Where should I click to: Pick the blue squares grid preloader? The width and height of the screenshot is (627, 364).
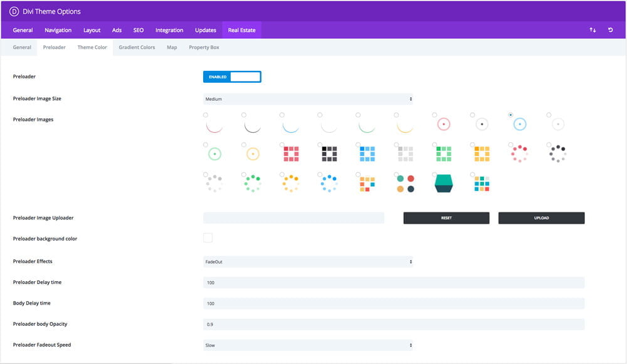[x=367, y=154]
